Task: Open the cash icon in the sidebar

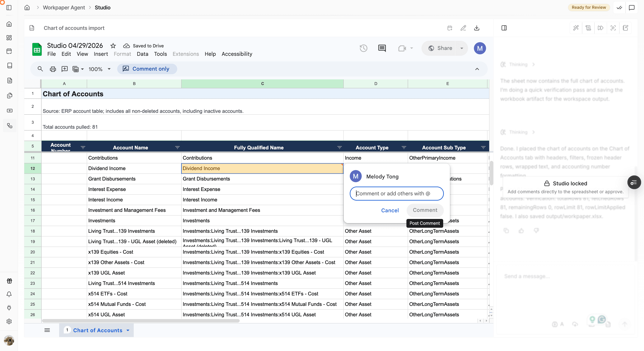Action: click(x=9, y=111)
